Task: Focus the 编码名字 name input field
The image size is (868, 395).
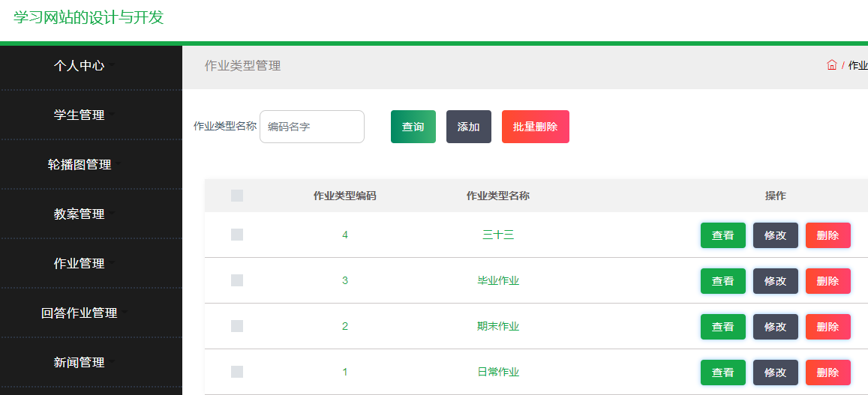Action: [x=312, y=127]
